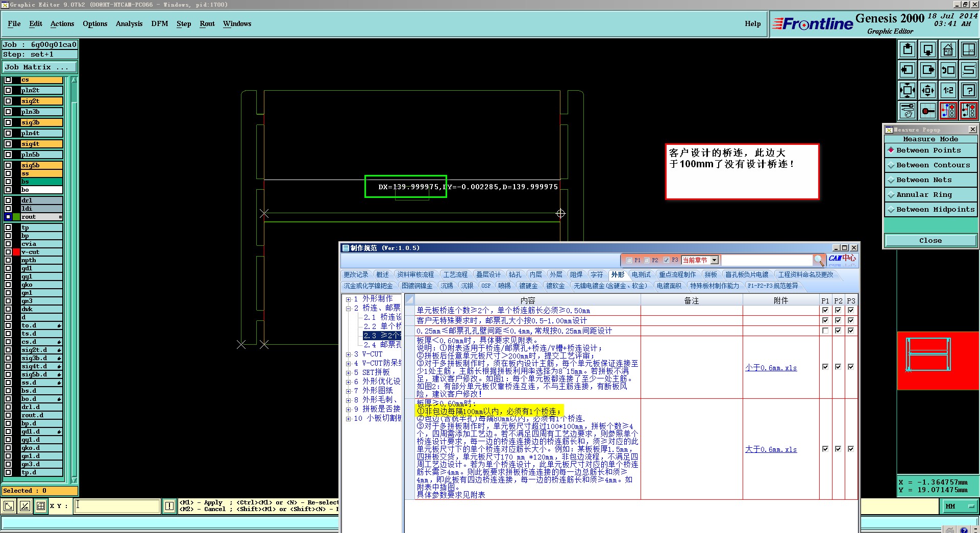Click the 1:2 zoom scale icon
The image size is (980, 533).
point(948,91)
